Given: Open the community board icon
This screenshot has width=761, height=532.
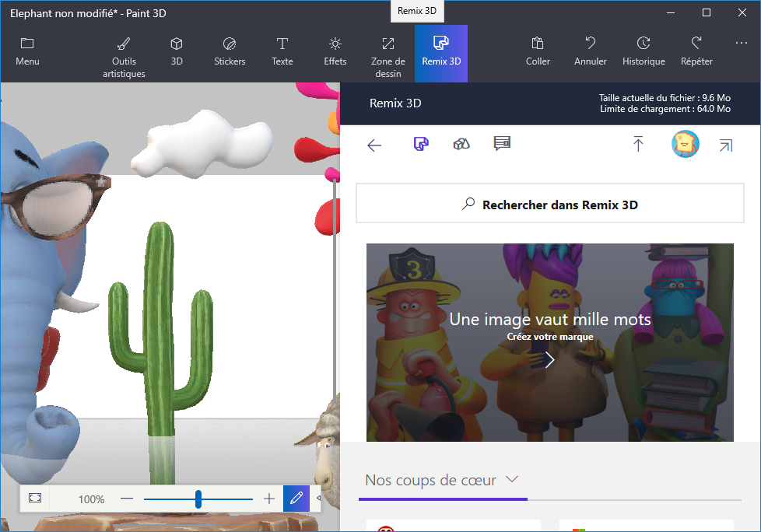Looking at the screenshot, I should (x=502, y=144).
